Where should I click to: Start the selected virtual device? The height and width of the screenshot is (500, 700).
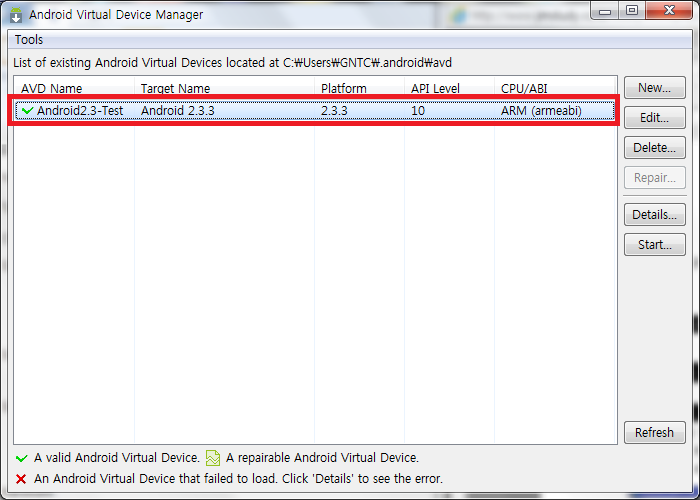pos(654,244)
